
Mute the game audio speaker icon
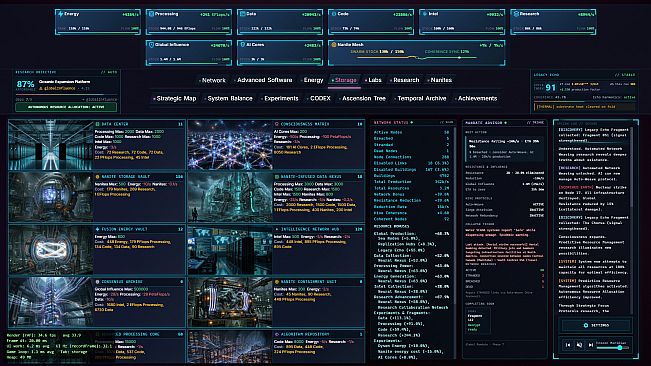[x=579, y=345]
